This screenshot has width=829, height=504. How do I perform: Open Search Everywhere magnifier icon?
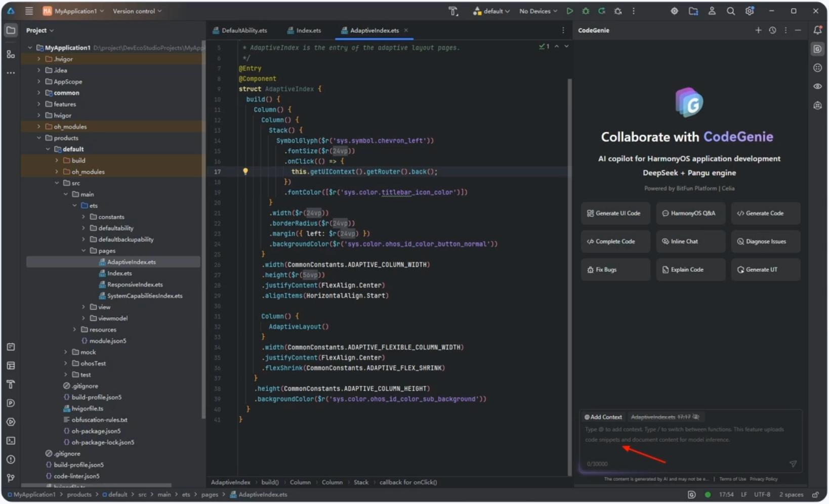[x=730, y=11]
